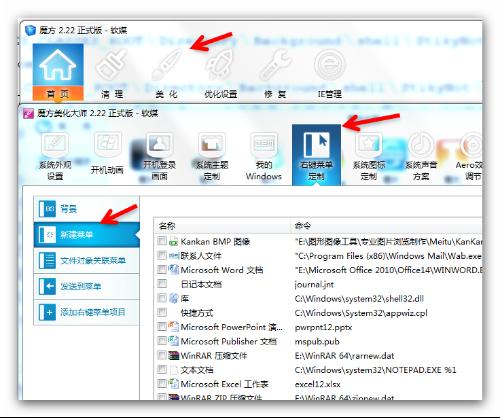Check the Kankan BMP 图像 checkbox
The height and width of the screenshot is (418, 500).
pyautogui.click(x=162, y=241)
